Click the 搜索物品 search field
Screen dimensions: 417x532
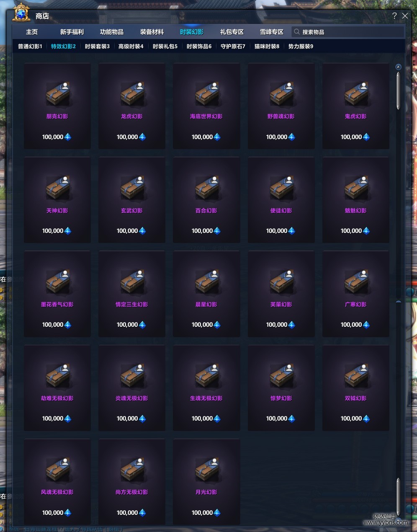(348, 32)
